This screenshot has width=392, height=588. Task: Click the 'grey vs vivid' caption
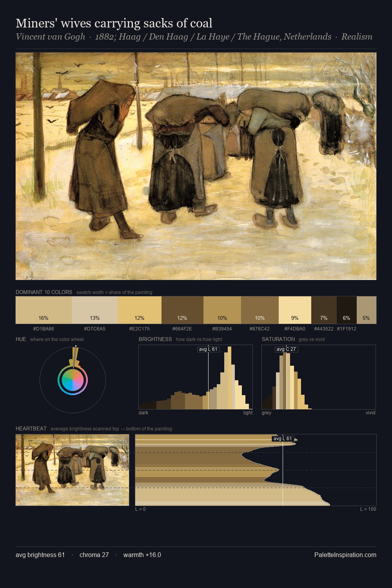[312, 339]
